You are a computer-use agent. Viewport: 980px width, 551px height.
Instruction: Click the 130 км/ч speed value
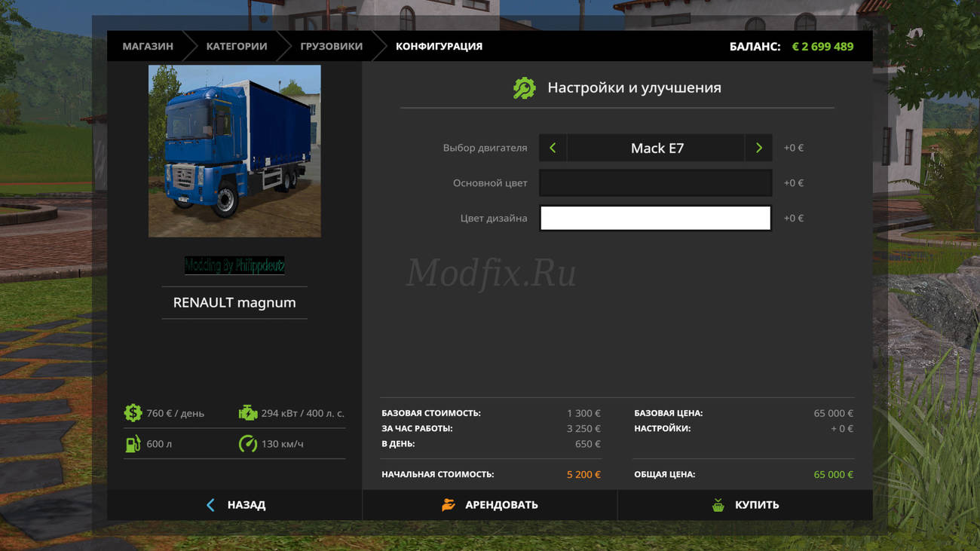coord(282,444)
